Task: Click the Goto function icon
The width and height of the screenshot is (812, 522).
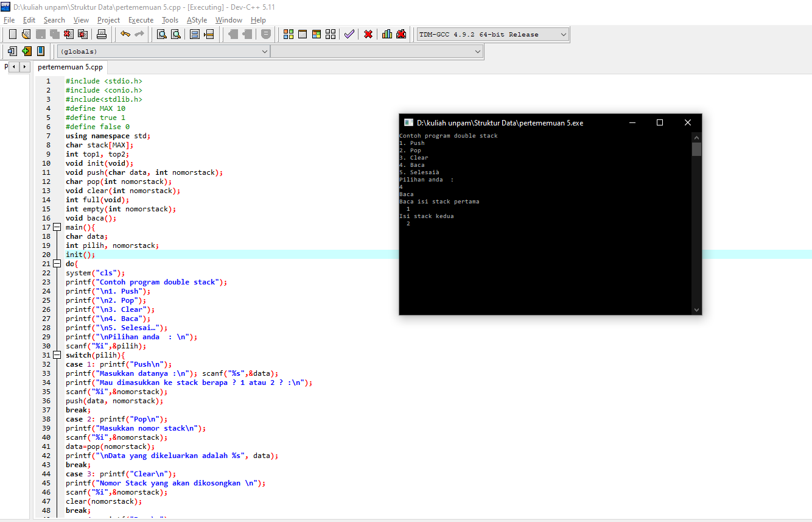Action: 195,34
